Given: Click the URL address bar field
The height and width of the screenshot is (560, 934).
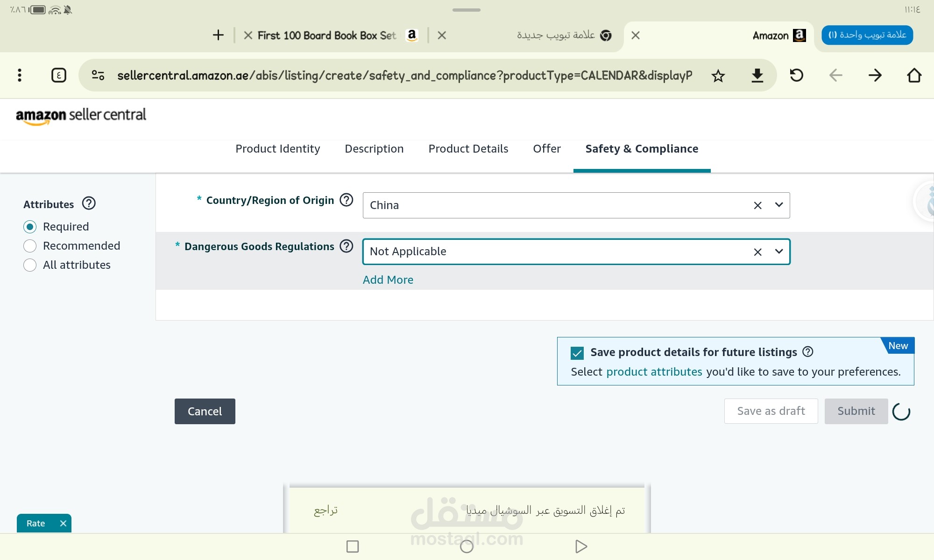Looking at the screenshot, I should 404,76.
